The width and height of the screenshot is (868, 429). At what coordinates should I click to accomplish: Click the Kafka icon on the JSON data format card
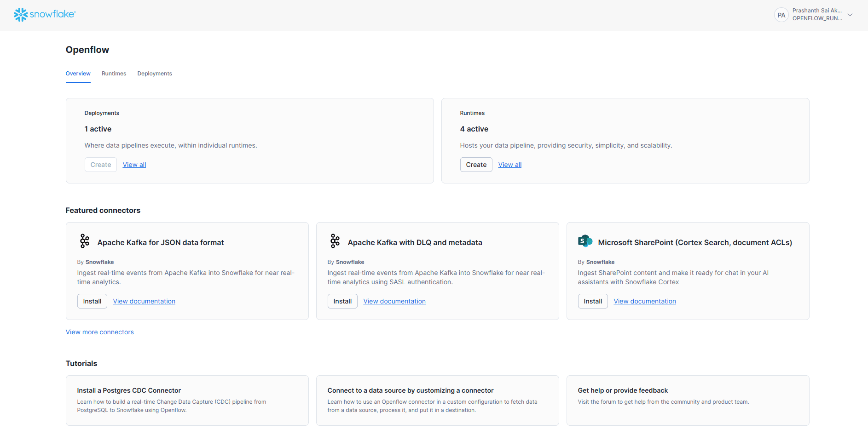click(85, 241)
